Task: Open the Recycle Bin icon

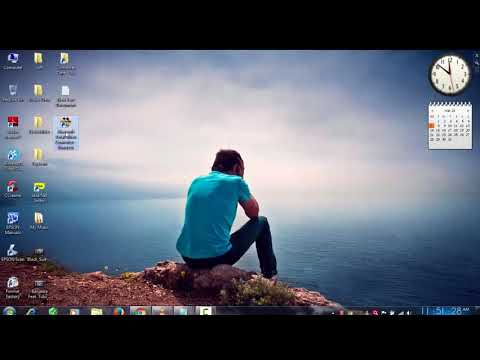Action: (13, 93)
